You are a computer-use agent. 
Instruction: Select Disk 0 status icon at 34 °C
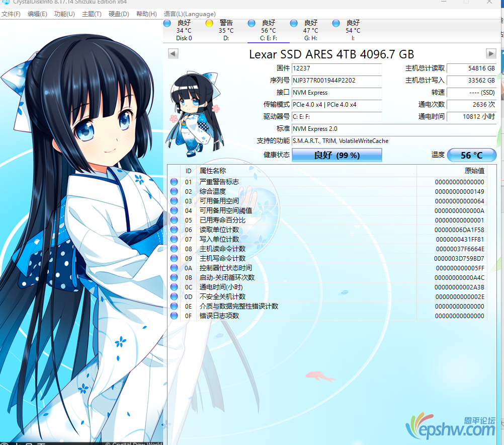coord(167,23)
